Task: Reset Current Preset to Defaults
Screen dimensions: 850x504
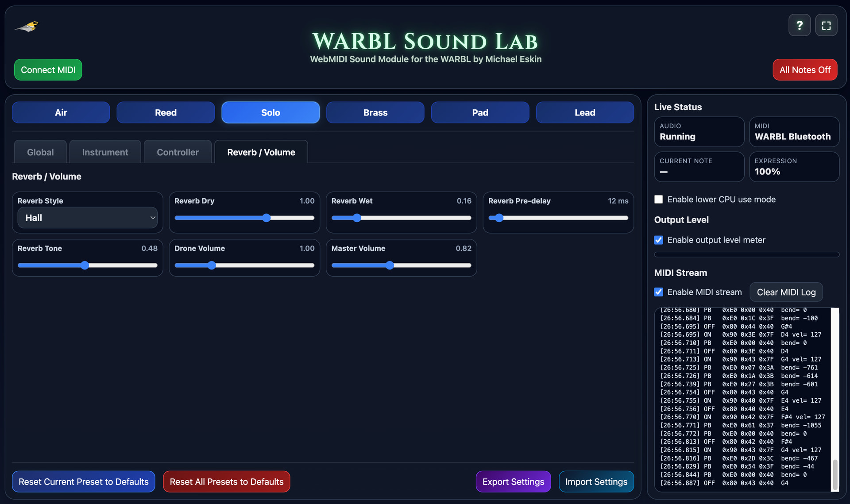Action: tap(84, 481)
